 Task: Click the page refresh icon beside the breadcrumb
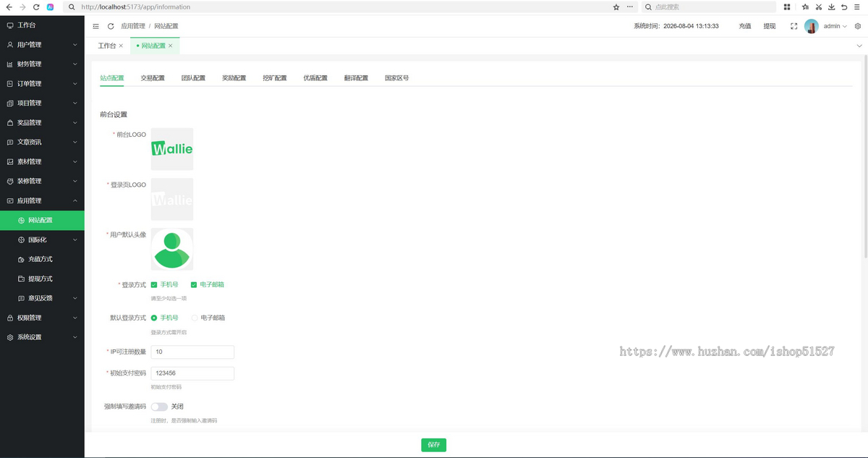tap(111, 26)
